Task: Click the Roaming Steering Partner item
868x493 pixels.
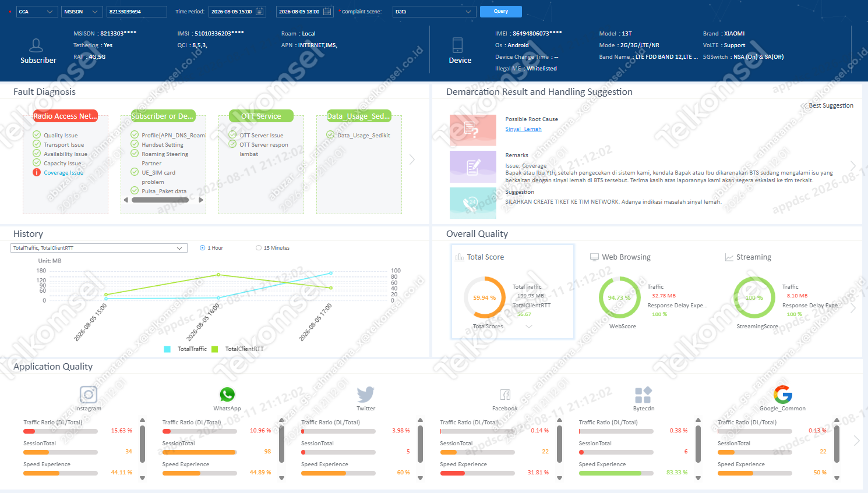Action: 165,158
